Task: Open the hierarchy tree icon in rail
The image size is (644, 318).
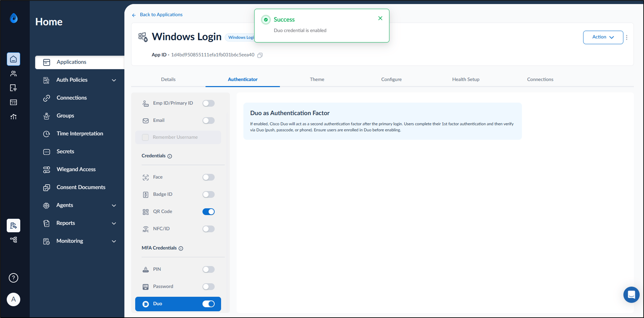Action: click(x=13, y=240)
